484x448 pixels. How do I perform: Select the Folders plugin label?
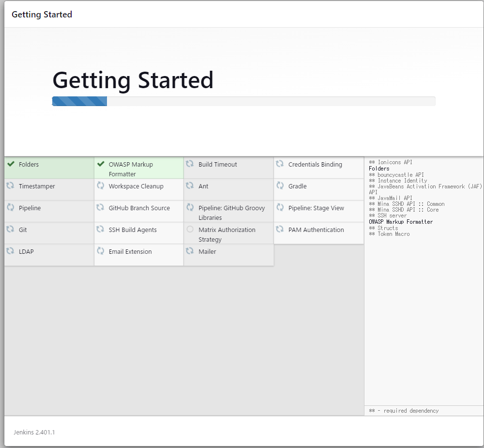click(x=29, y=164)
